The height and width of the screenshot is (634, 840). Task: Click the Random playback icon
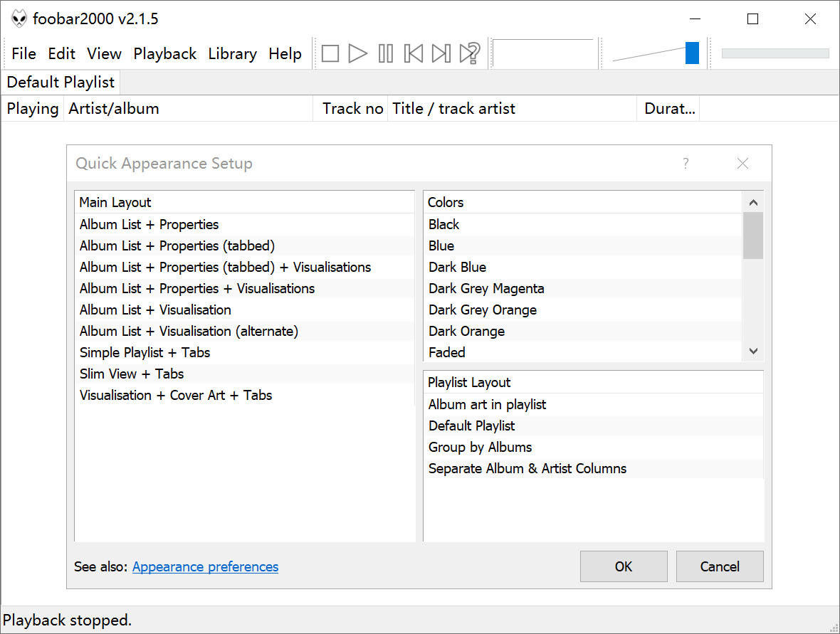click(x=470, y=53)
